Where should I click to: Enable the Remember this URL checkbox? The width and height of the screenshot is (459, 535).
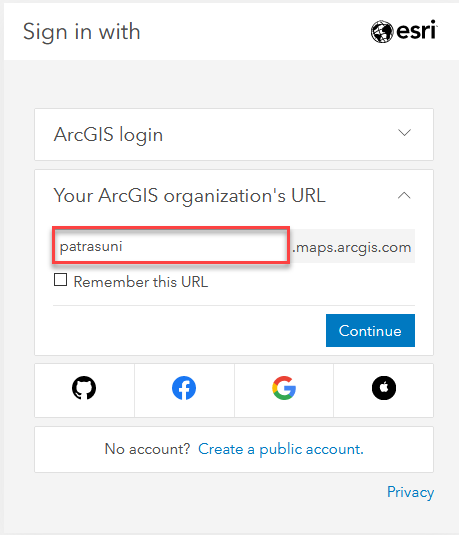coord(60,279)
